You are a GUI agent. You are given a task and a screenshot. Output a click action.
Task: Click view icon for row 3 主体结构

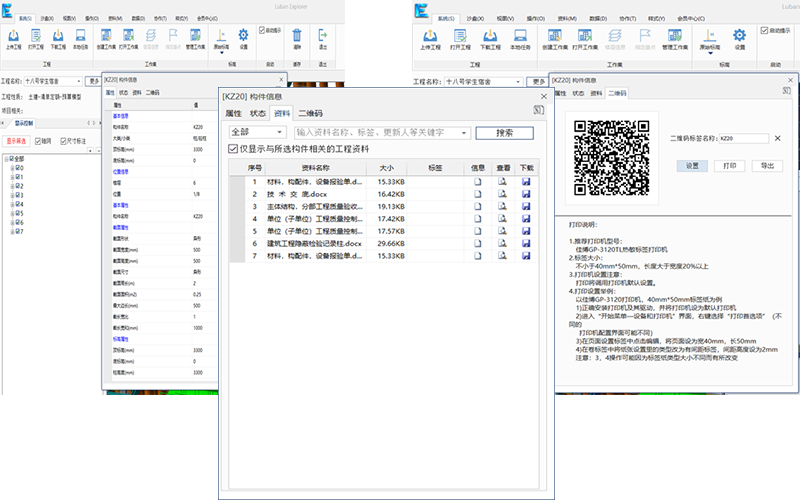pos(503,206)
